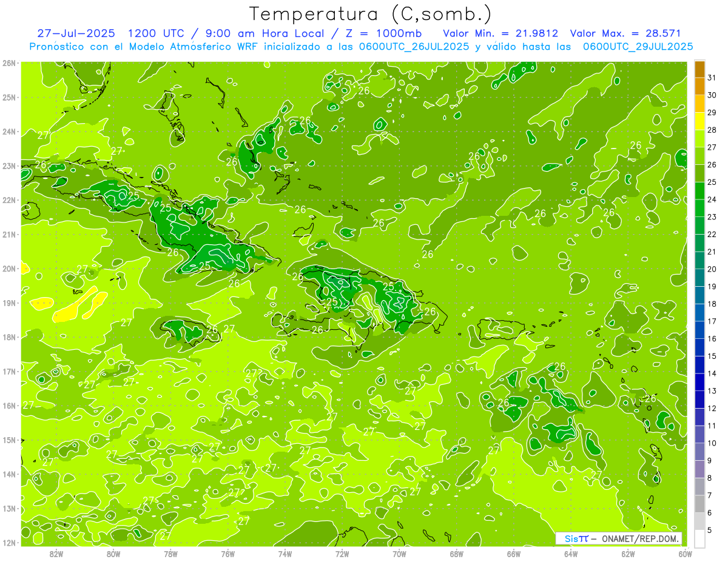The width and height of the screenshot is (728, 562).
Task: Click the yellow colorbar swatch between 28 and 29
Action: click(x=699, y=121)
